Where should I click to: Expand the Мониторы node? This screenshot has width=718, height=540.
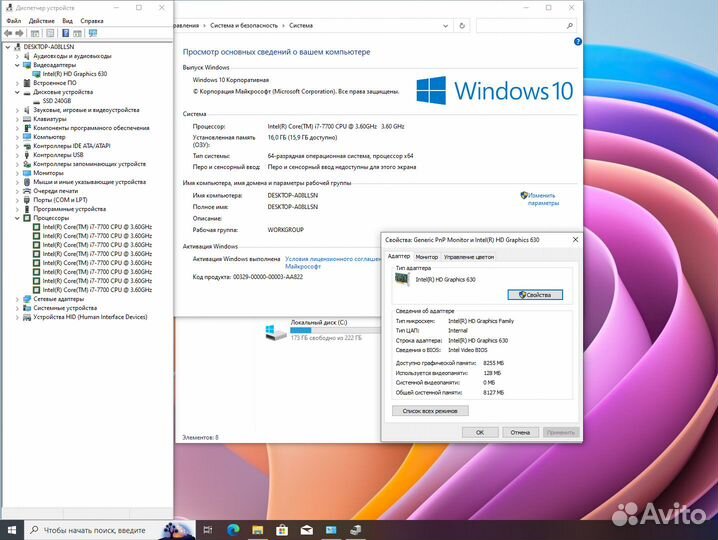tap(17, 173)
